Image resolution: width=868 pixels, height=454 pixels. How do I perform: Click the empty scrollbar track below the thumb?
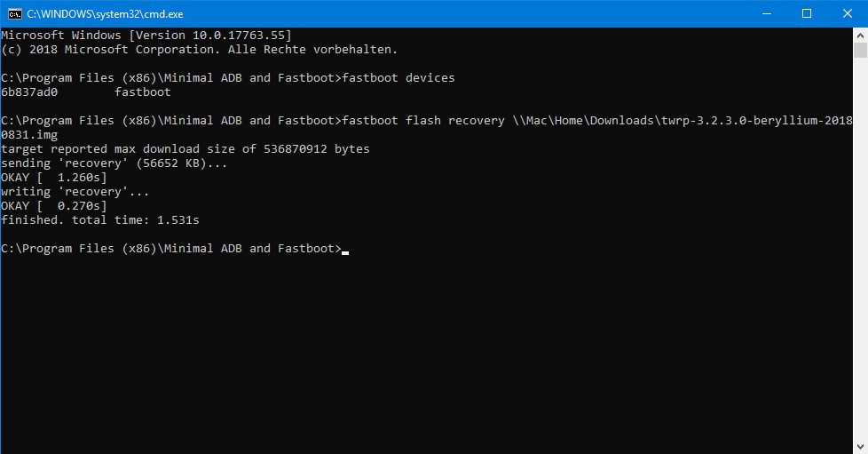click(860, 249)
